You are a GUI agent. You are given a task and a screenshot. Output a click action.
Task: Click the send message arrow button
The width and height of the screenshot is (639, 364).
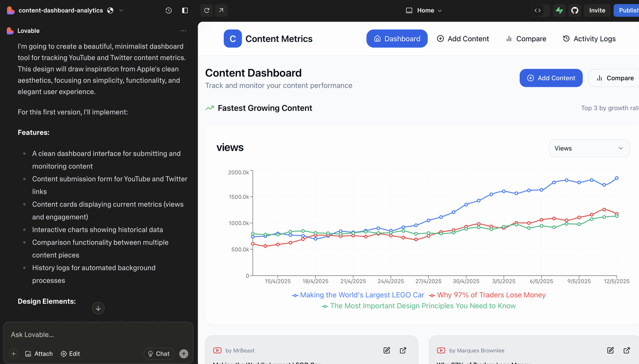click(184, 354)
